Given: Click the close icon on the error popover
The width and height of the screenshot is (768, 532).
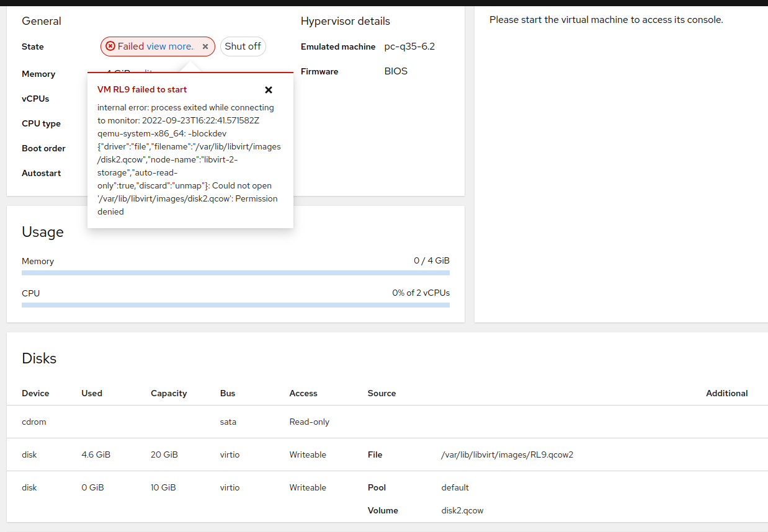Looking at the screenshot, I should click(x=269, y=89).
